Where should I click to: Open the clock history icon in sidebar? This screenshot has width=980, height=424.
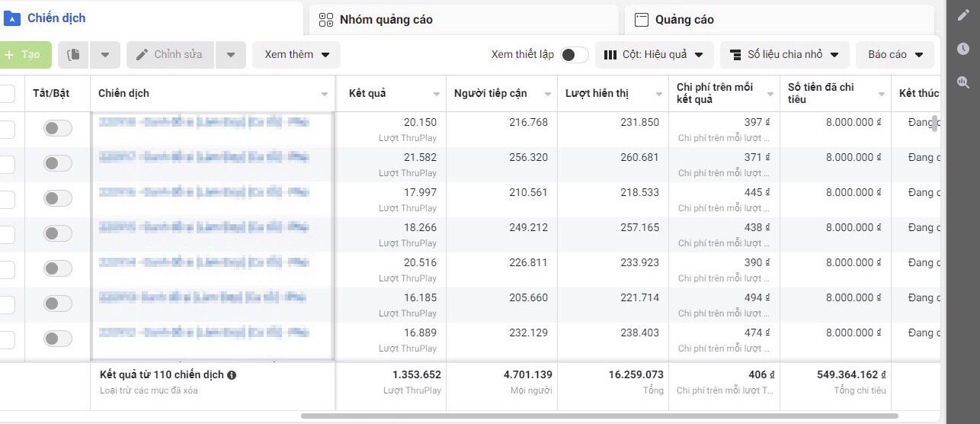pos(963,49)
